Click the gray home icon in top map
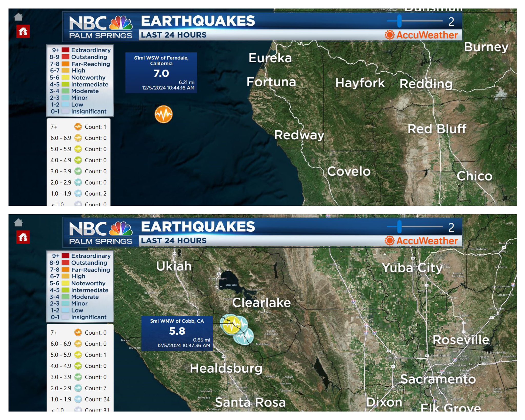The height and width of the screenshot is (420, 525). pos(18,17)
